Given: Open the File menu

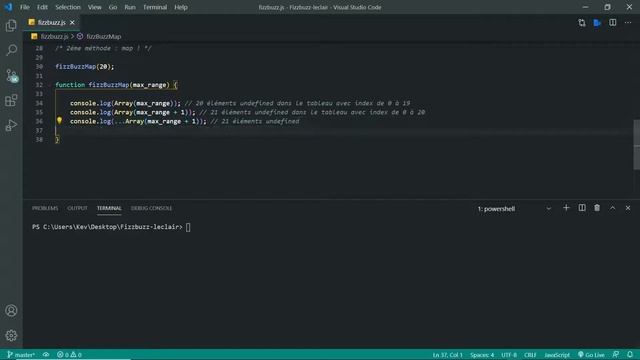Looking at the screenshot, I should coord(25,7).
